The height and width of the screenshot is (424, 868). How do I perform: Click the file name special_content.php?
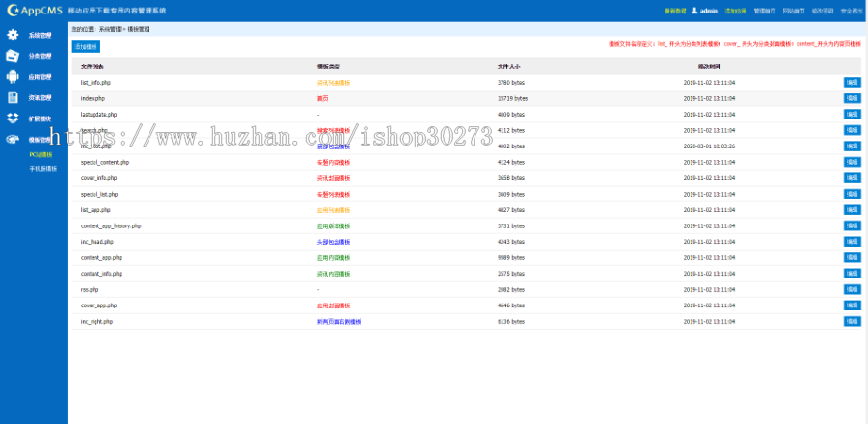coord(104,162)
